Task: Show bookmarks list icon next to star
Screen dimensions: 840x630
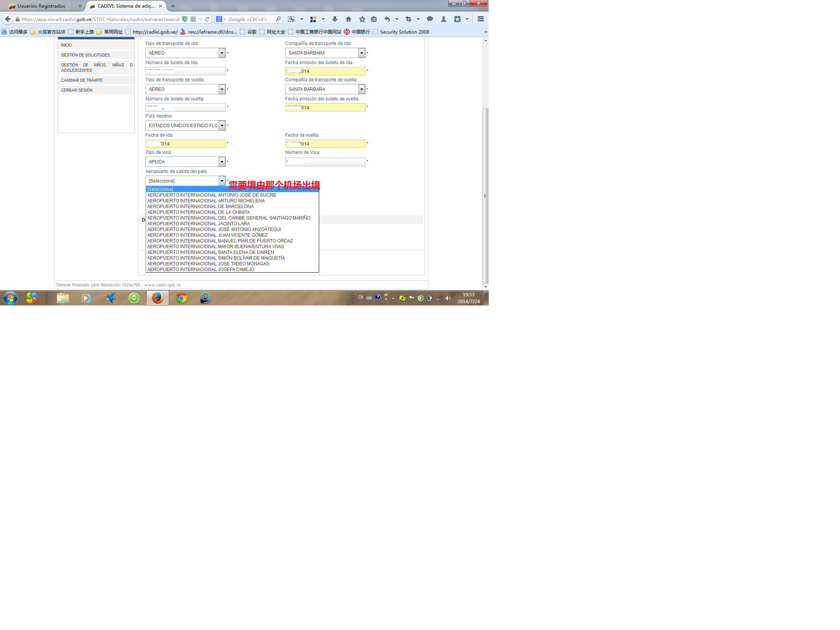Action: [x=374, y=19]
